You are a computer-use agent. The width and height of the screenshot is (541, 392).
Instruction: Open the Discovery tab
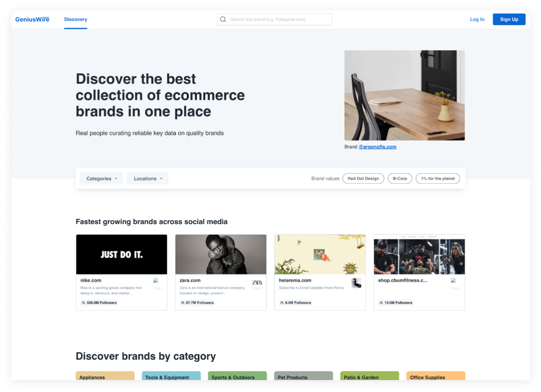76,20
